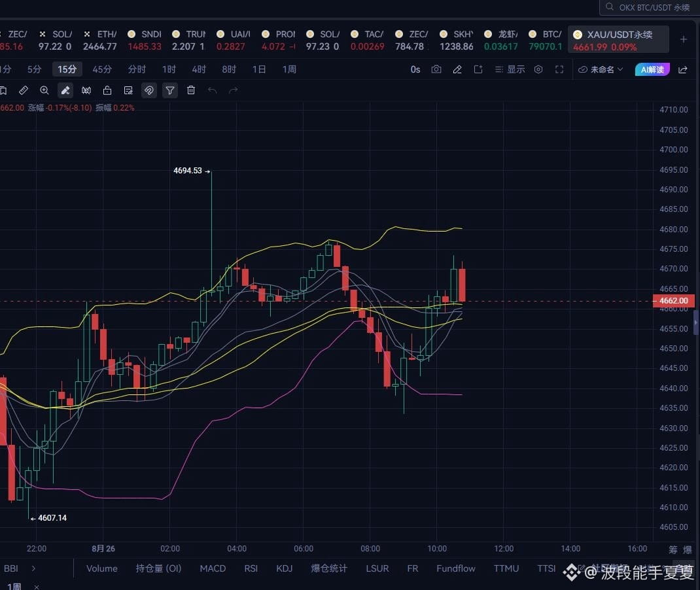
Task: Click the new window export icon
Action: point(478,69)
